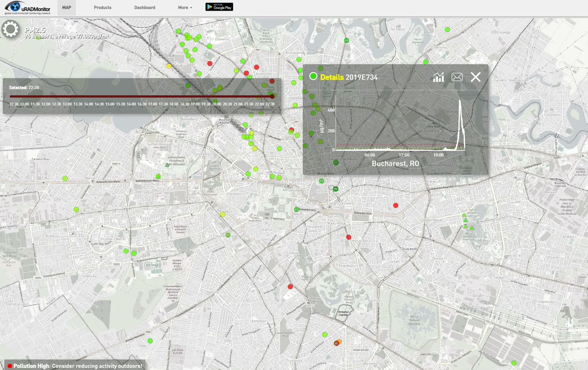Click the green square sensor at Lipscani
This screenshot has height=370, width=588.
(336, 189)
